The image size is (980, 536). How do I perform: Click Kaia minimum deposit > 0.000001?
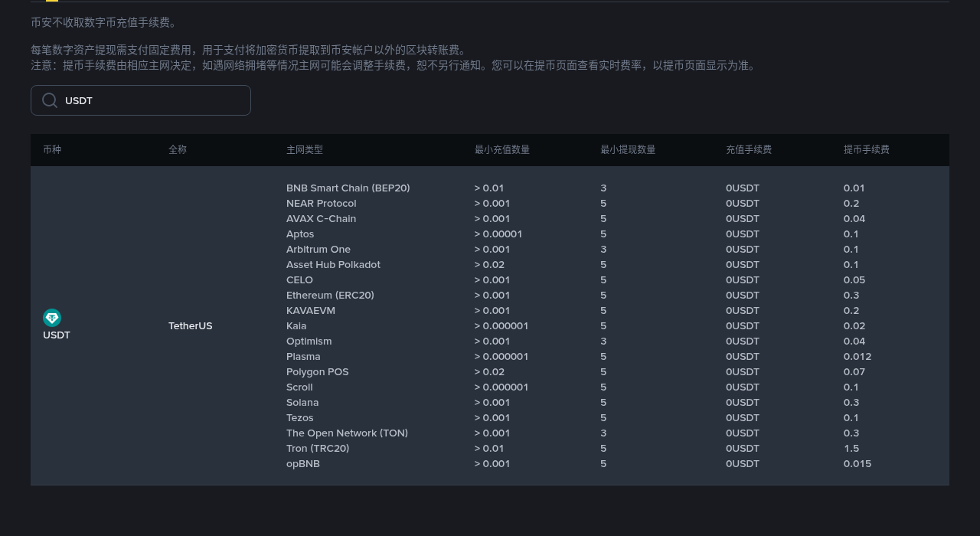pyautogui.click(x=501, y=326)
